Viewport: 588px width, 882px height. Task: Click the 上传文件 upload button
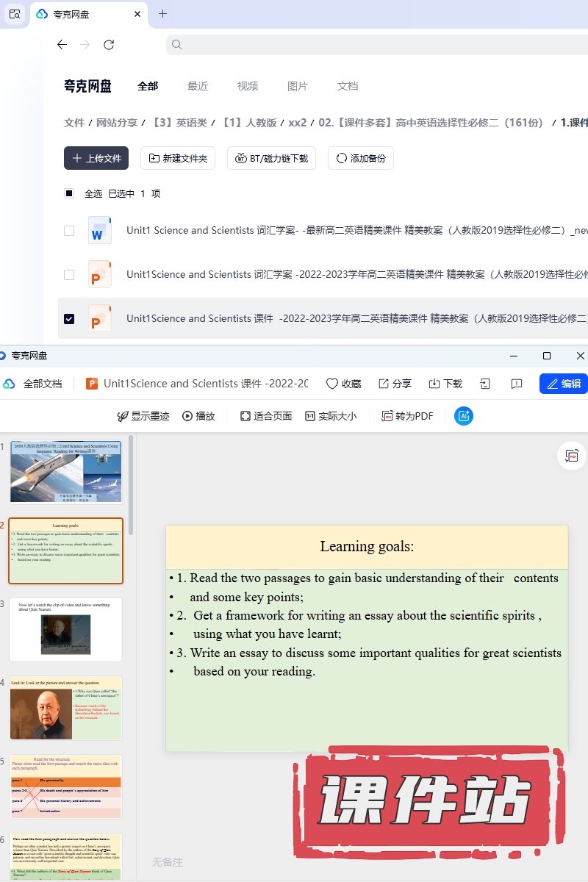coord(96,158)
